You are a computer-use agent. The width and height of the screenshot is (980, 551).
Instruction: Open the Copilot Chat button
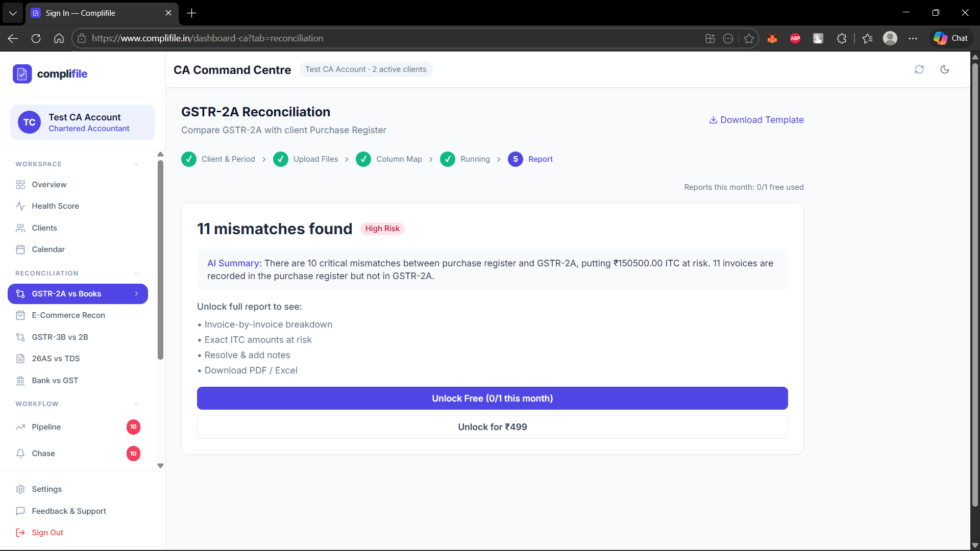pyautogui.click(x=951, y=38)
